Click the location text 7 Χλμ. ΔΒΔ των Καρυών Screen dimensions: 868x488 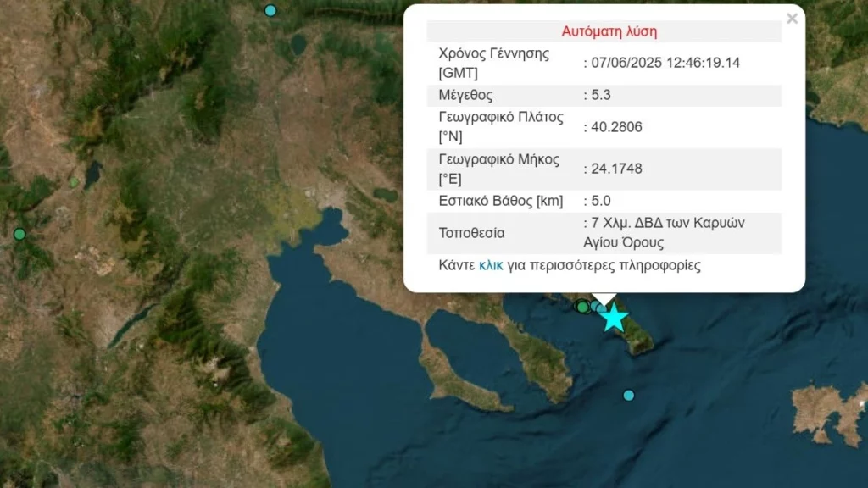click(x=668, y=223)
